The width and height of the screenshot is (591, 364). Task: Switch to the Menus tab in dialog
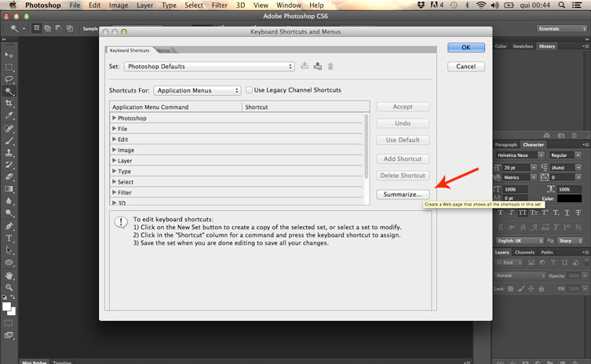[x=162, y=50]
